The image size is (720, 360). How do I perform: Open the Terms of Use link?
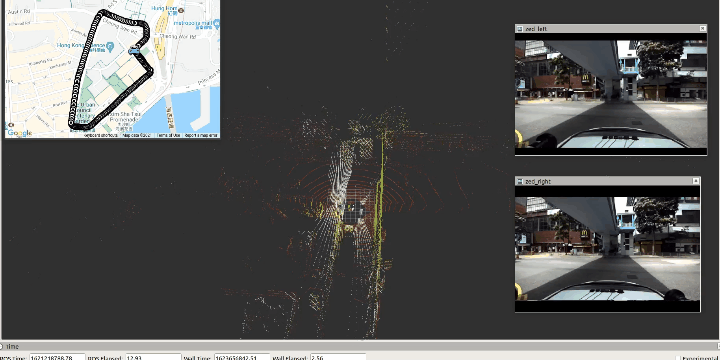[x=169, y=135]
